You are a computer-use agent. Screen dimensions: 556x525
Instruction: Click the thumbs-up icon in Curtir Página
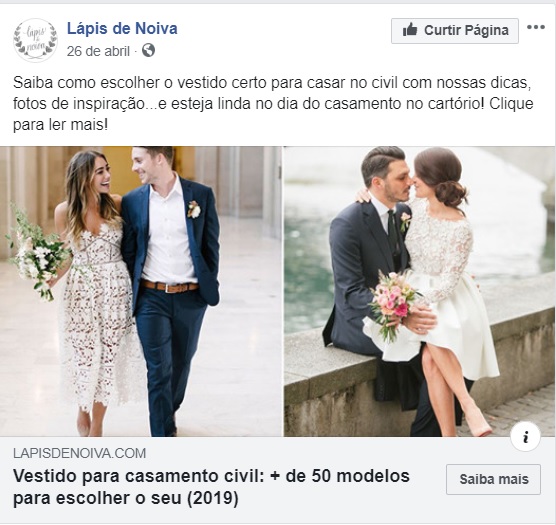410,30
